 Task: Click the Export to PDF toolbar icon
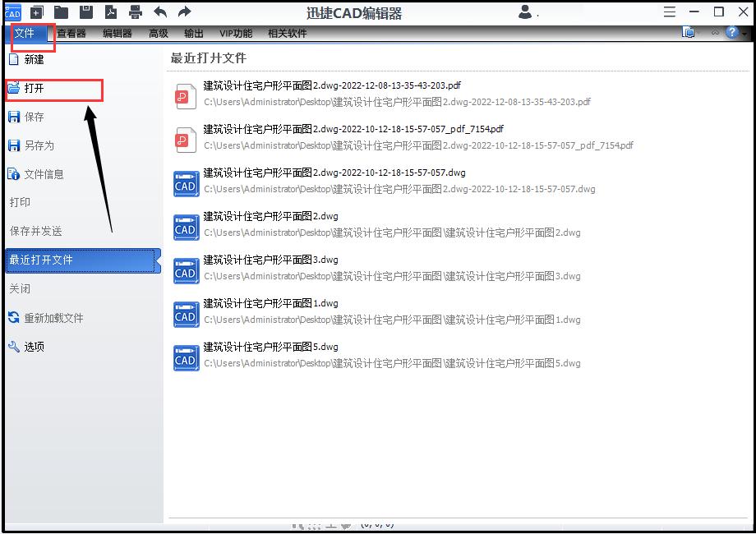(110, 12)
